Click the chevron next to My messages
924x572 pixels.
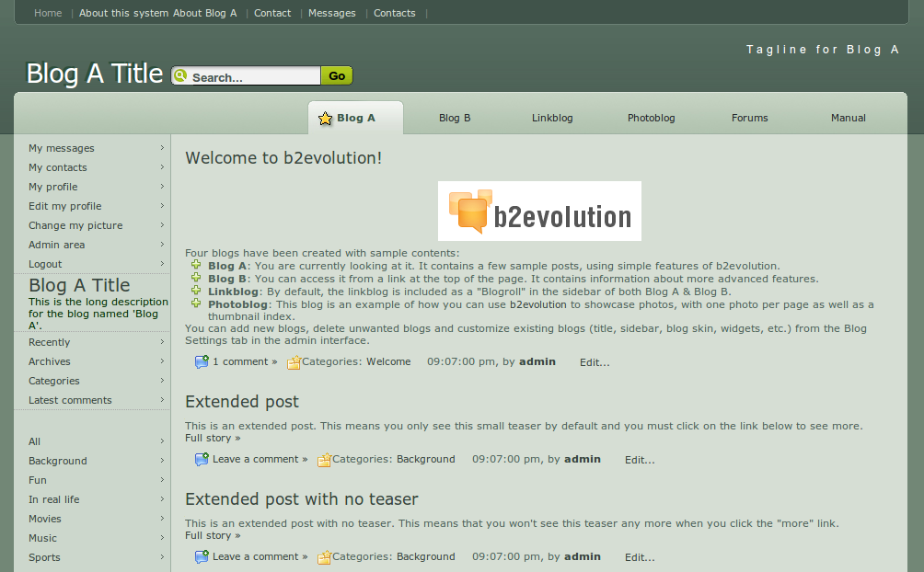tap(162, 148)
